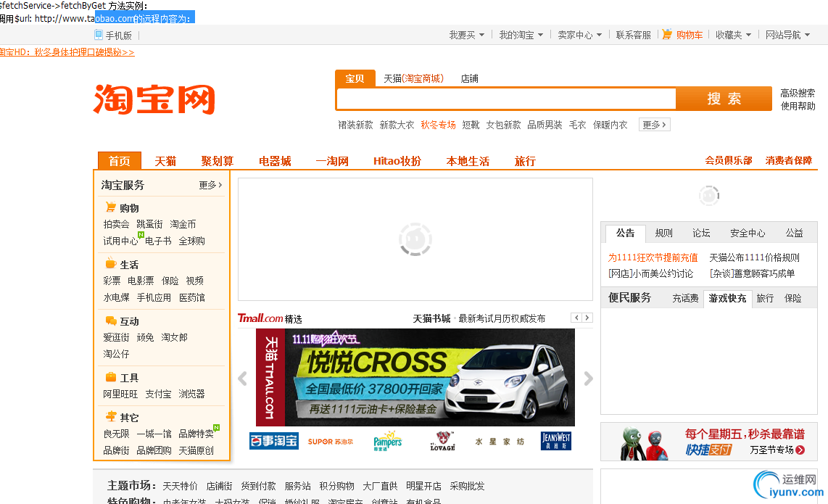The image size is (828, 504).
Task: Open the 水星家纺 brand logo
Action: [x=500, y=441]
